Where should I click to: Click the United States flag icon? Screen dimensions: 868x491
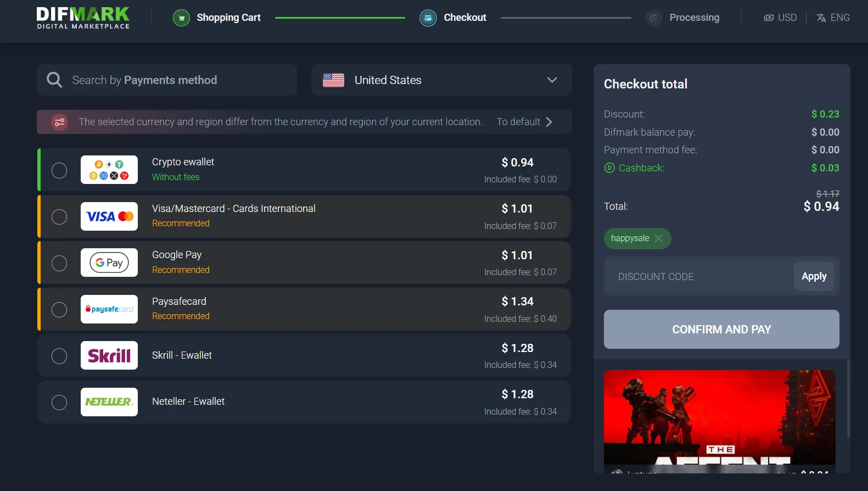coord(333,80)
